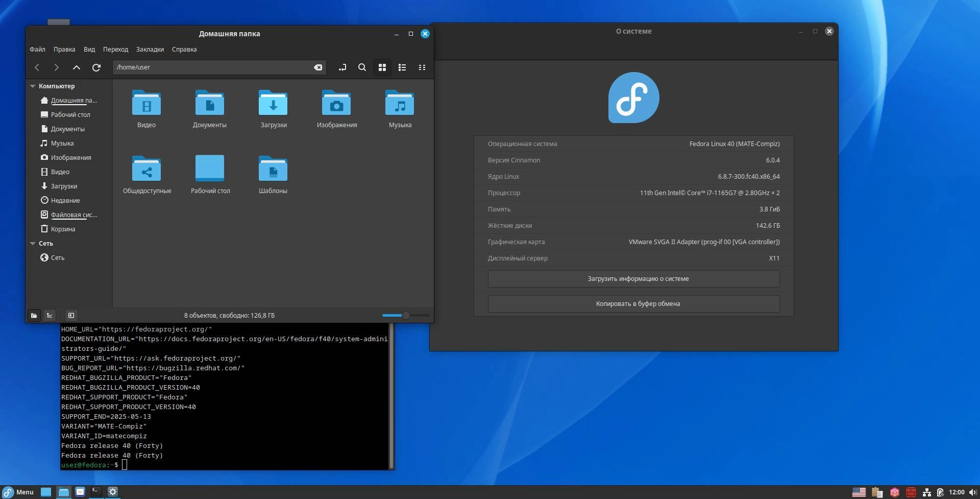This screenshot has width=980, height=499.
Task: Open the Правка menu
Action: tap(64, 50)
